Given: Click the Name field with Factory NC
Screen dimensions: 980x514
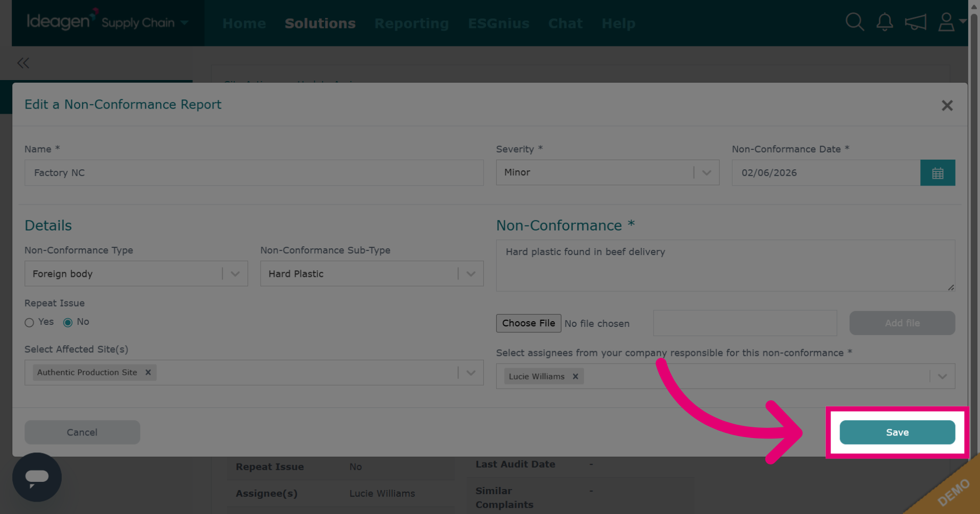Looking at the screenshot, I should (254, 173).
